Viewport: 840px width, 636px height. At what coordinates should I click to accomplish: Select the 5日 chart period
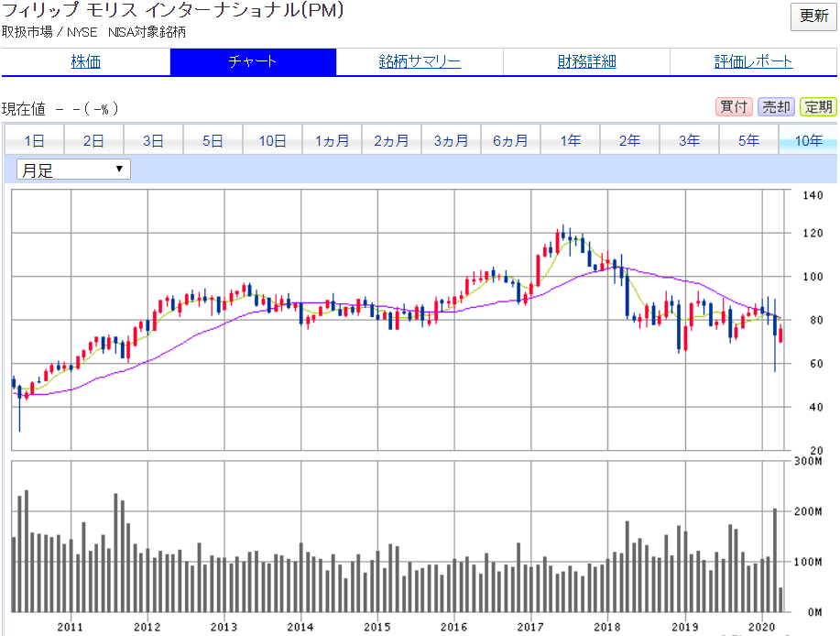(213, 140)
